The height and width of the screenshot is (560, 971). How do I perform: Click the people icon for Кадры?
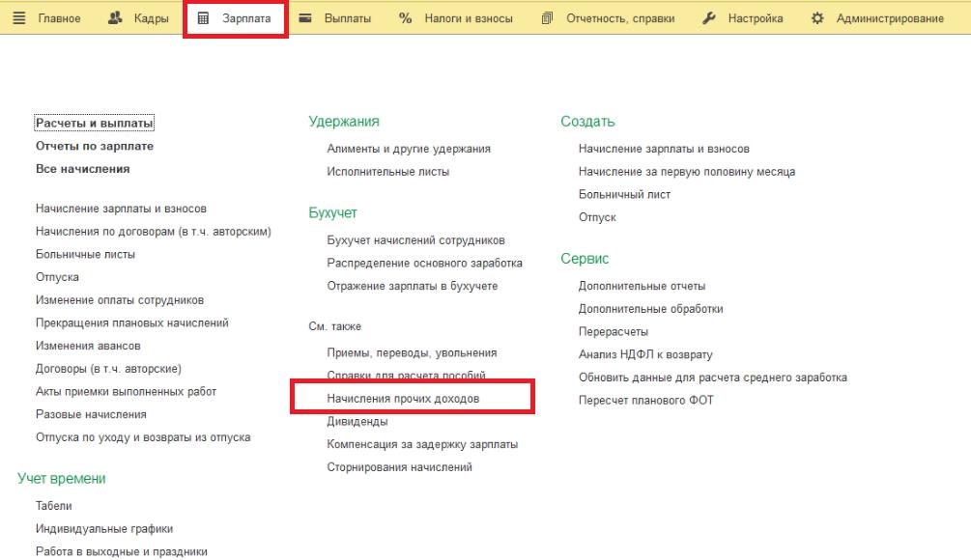pyautogui.click(x=116, y=18)
